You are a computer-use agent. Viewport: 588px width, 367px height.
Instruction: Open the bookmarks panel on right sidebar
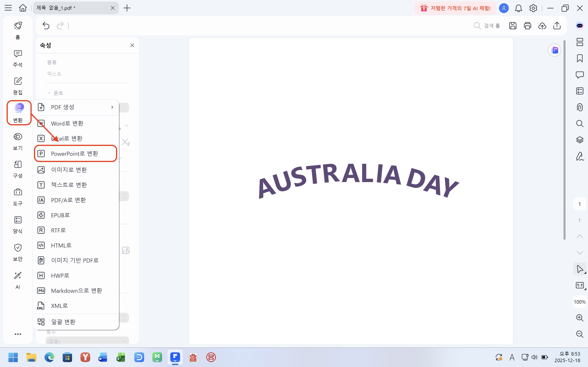580,58
